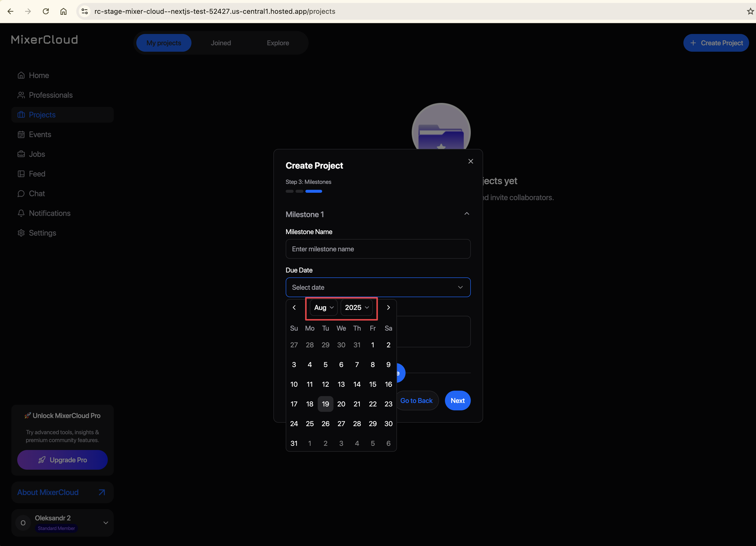Open the 2025 year dropdown
Image resolution: width=756 pixels, height=546 pixels.
pos(356,307)
